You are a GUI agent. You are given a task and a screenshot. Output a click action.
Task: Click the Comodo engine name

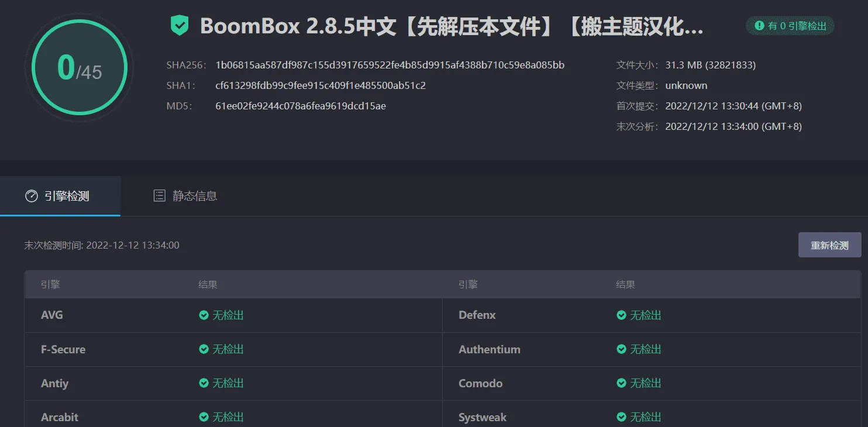point(481,383)
